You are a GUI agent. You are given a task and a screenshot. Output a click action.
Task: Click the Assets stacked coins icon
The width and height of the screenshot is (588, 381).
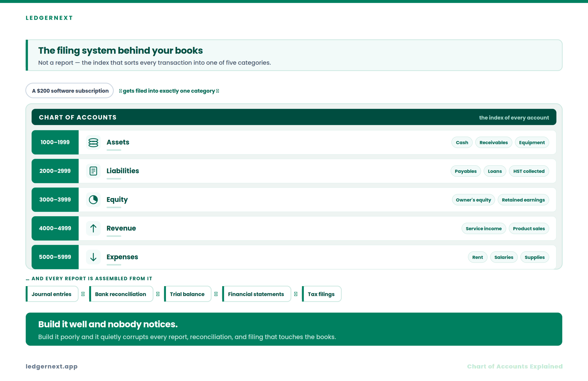click(x=93, y=142)
